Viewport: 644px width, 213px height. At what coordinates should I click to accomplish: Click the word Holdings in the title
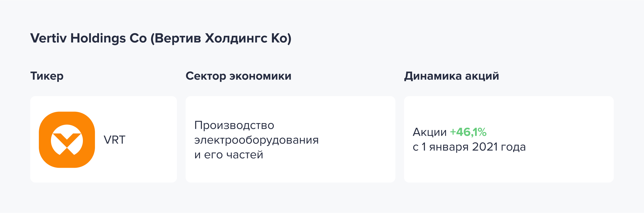pyautogui.click(x=98, y=39)
